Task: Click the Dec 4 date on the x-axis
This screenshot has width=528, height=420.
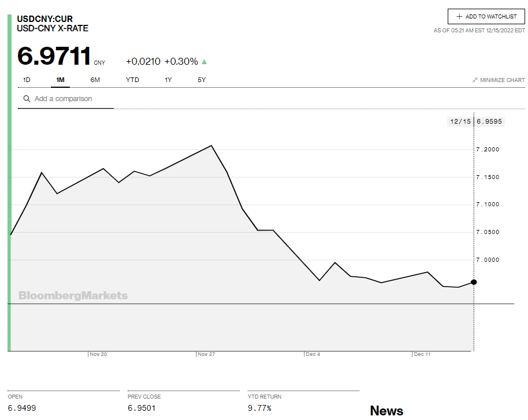Action: tap(313, 354)
